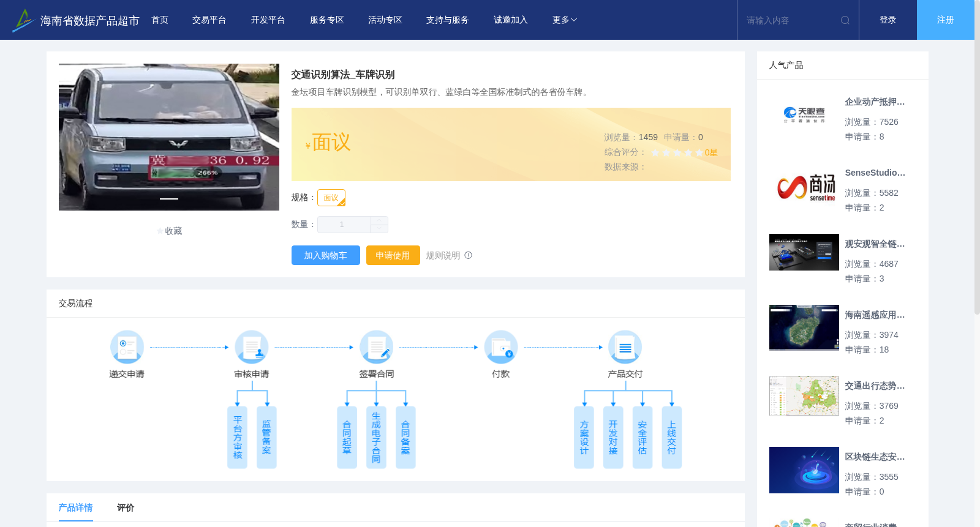Click the rating stars next to 综合评分
Image resolution: width=980 pixels, height=527 pixels.
(677, 152)
